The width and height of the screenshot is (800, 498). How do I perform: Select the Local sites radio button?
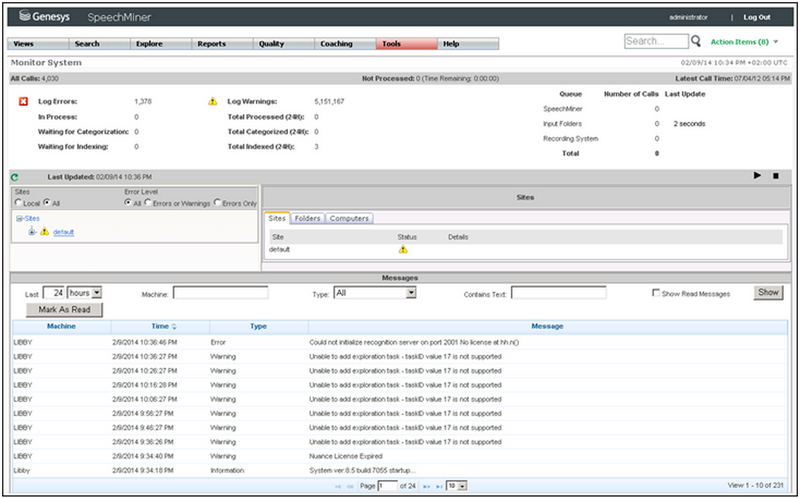point(17,202)
